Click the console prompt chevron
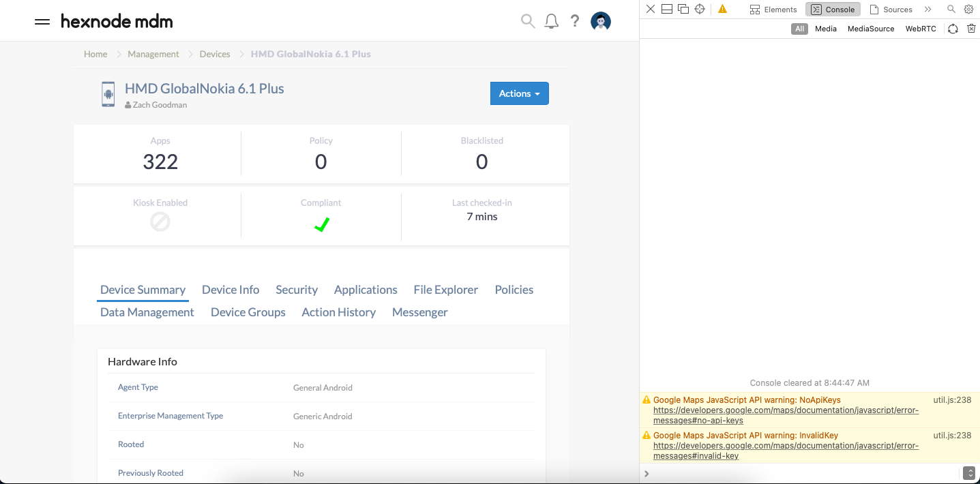This screenshot has width=980, height=484. pyautogui.click(x=647, y=473)
